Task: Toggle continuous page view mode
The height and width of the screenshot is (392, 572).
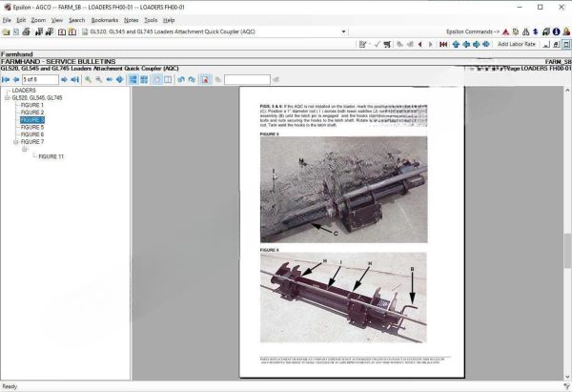Action: pos(133,79)
